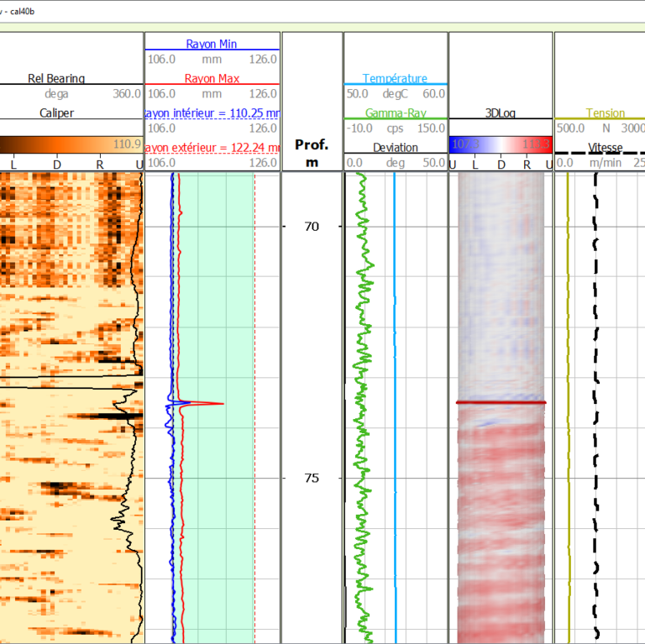Click the Caliper log title
This screenshot has height=644, width=645.
coord(57,113)
